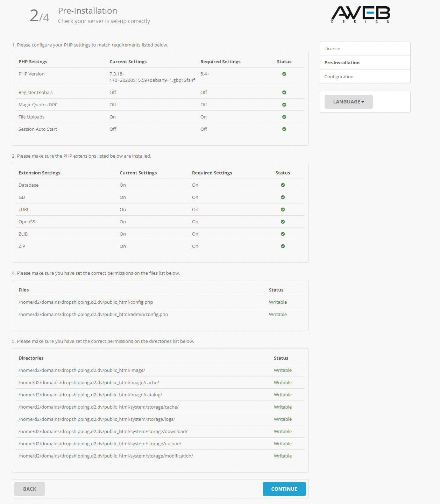
Task: Click the OpenSSL status check icon
Action: pyautogui.click(x=283, y=222)
